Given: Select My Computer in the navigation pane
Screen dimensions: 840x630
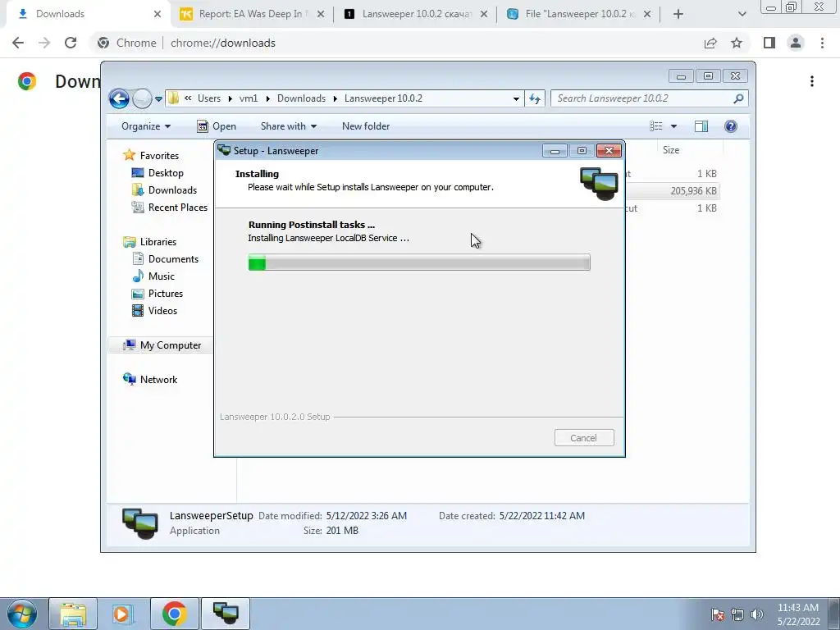Looking at the screenshot, I should pyautogui.click(x=171, y=345).
